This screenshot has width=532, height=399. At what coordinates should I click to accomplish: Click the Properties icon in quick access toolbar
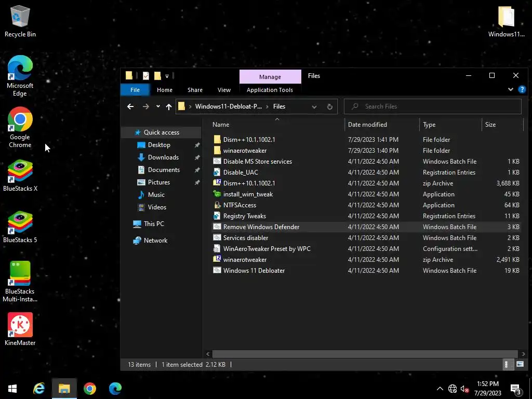[x=146, y=76]
